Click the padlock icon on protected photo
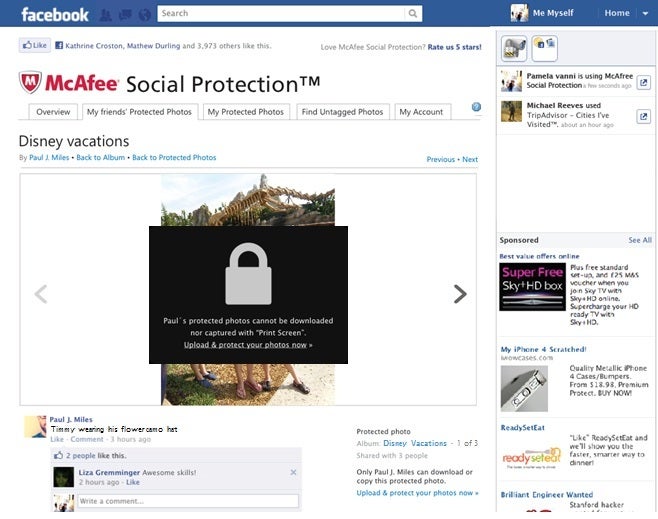The image size is (658, 519). 248,274
